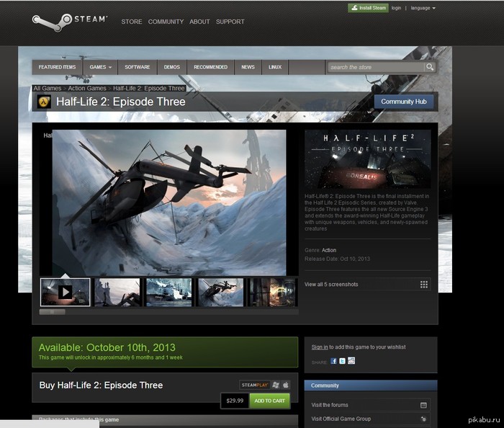Click the Available: October 10th, 2013 banner

[x=165, y=352]
